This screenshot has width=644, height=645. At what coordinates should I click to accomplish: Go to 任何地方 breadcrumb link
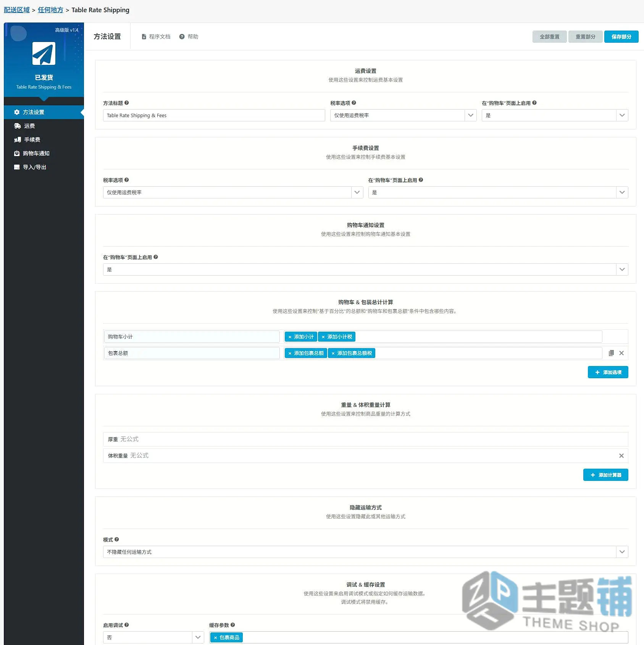click(x=50, y=10)
